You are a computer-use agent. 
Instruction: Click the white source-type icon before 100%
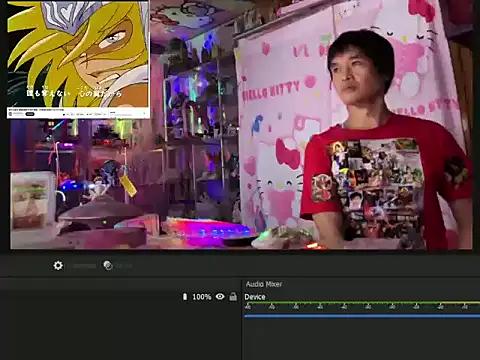click(x=185, y=296)
